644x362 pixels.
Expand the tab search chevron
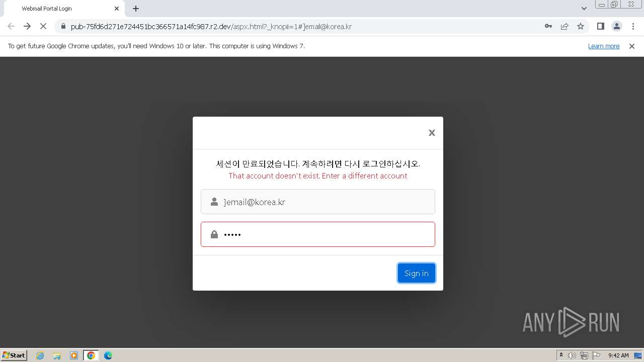(584, 9)
